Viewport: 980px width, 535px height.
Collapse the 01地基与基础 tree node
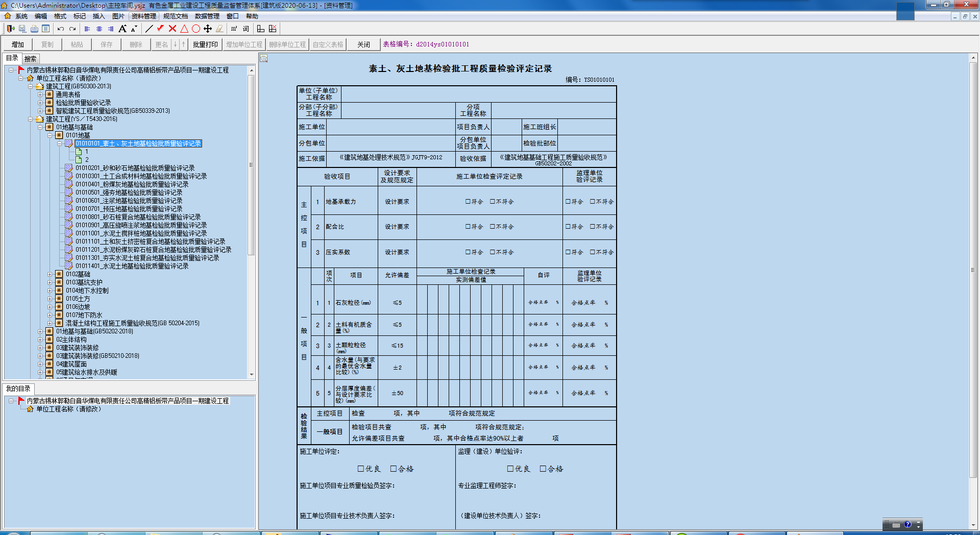(x=40, y=127)
